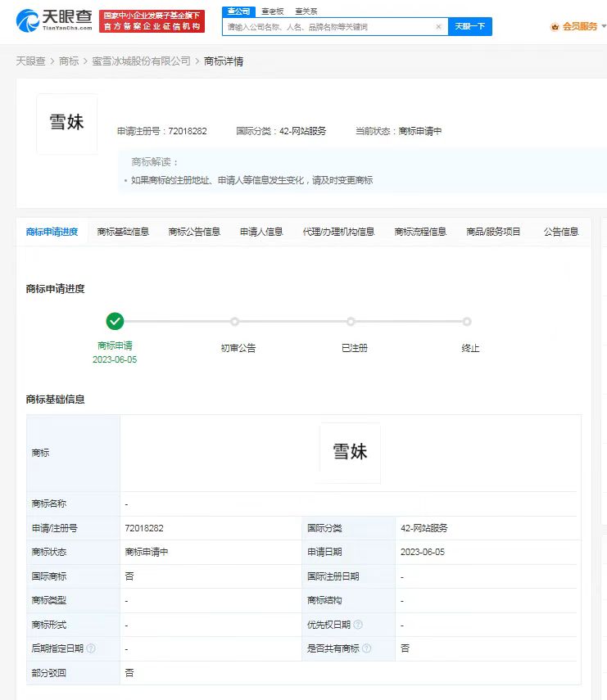Click the 商标申请进度 section heading

56,289
